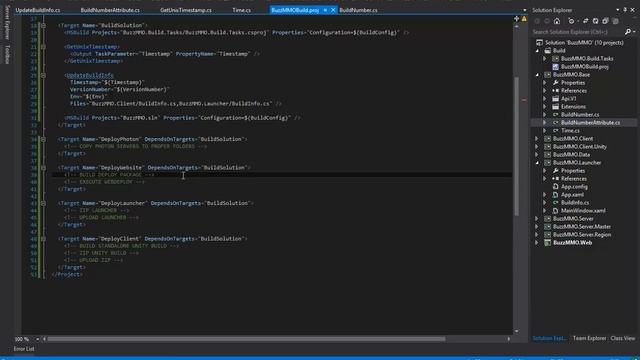Screen dimensions: 640x360
Task: Collapse the BuzzMMO.Base project node
Action: 538,75
